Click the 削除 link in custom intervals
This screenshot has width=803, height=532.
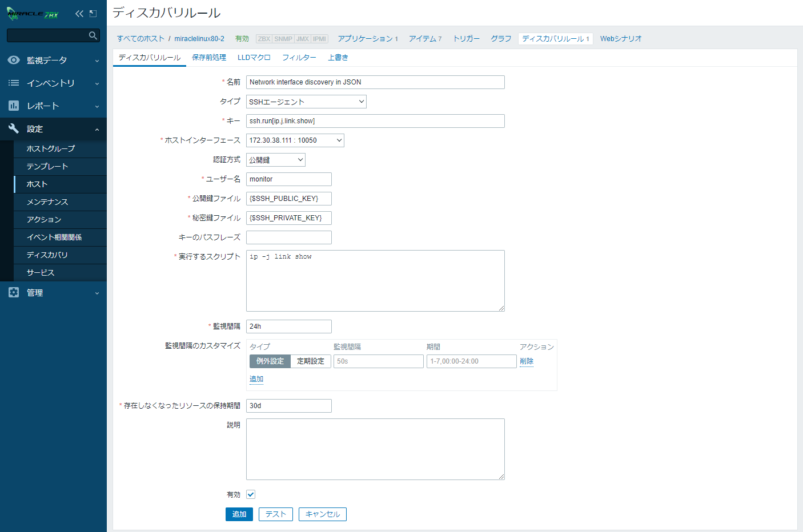pyautogui.click(x=526, y=361)
